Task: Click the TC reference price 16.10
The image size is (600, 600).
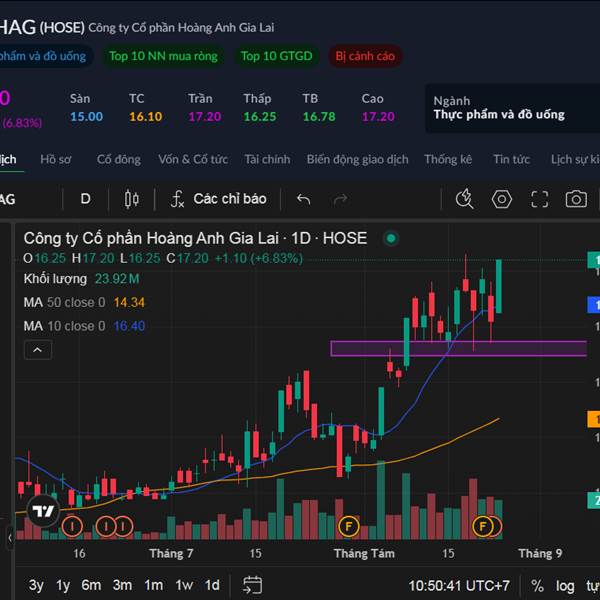Action: pos(146,117)
